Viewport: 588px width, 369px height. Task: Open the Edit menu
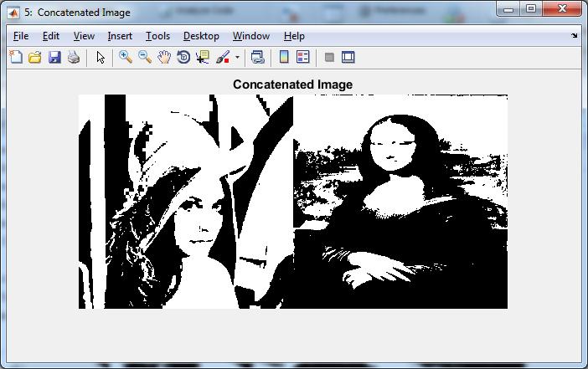click(x=51, y=36)
